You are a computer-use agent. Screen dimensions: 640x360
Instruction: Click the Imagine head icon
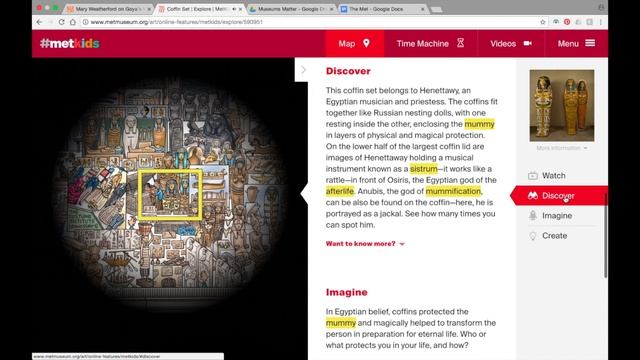[533, 216]
